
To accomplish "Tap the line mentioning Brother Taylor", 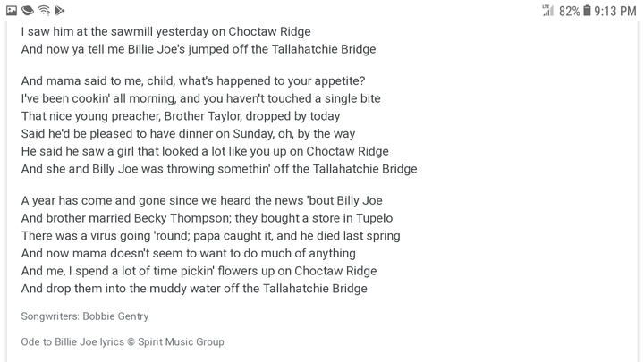I will (x=181, y=116).
